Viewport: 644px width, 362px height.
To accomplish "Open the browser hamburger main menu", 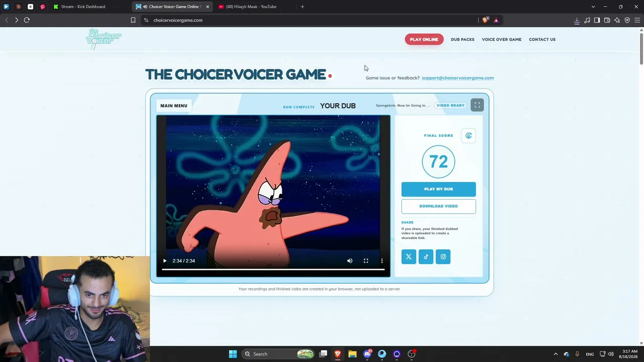I will coord(637,20).
